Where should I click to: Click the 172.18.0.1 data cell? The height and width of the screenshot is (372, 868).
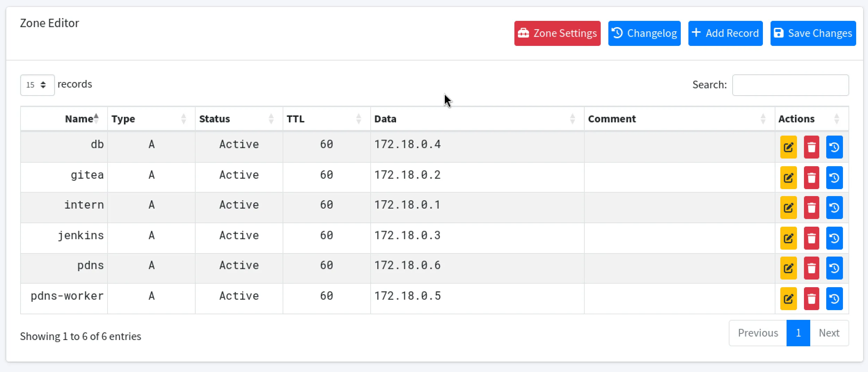click(x=478, y=208)
